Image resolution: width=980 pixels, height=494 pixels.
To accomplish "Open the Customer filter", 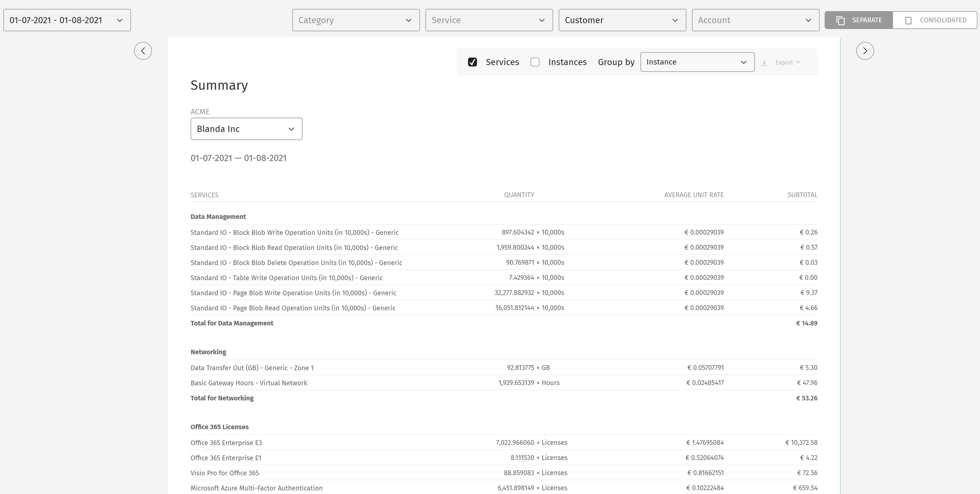I will [x=622, y=20].
